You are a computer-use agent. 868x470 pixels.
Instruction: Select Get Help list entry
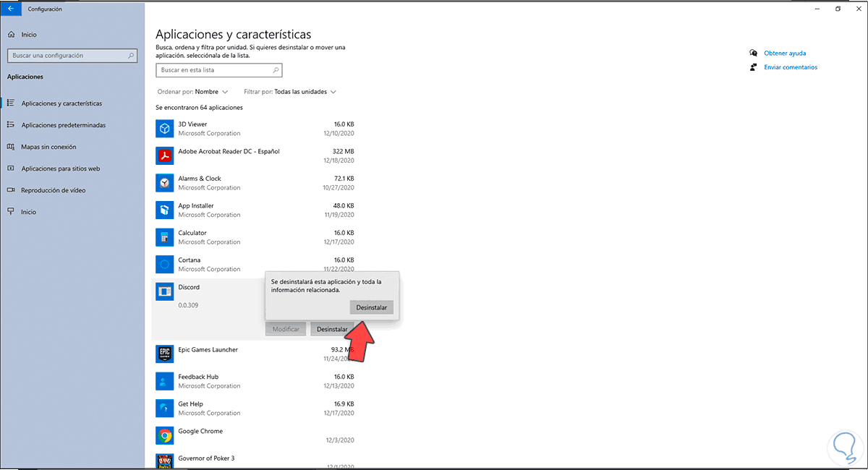point(255,409)
